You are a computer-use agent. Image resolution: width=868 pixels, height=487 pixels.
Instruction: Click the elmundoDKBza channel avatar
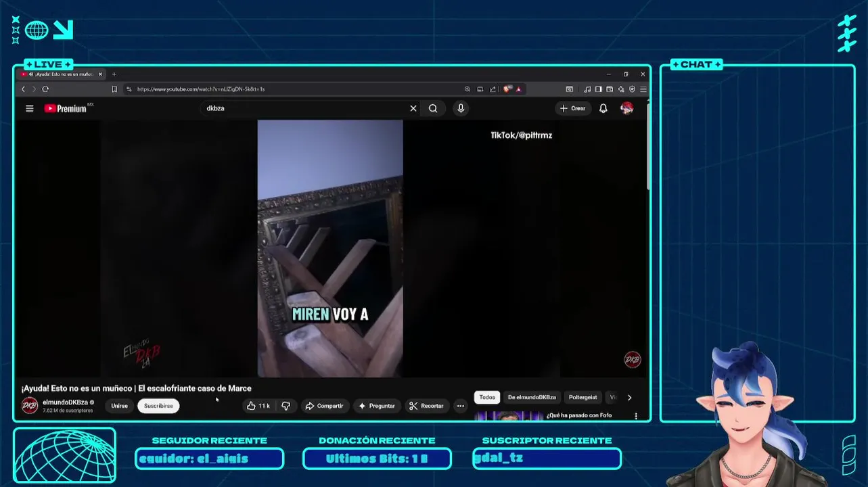pyautogui.click(x=30, y=406)
